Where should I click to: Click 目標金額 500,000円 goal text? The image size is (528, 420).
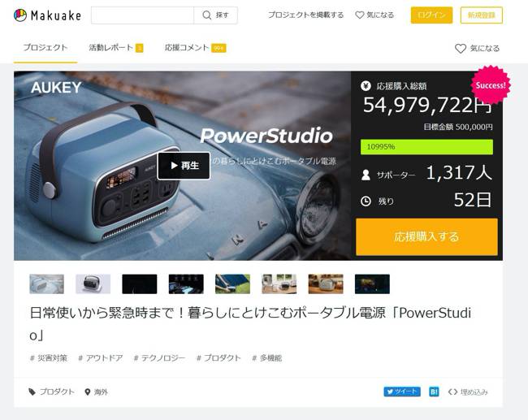tap(458, 127)
